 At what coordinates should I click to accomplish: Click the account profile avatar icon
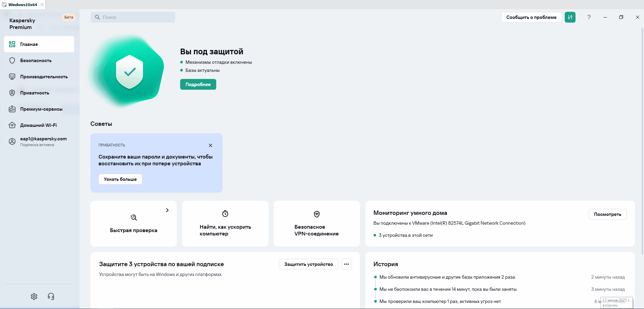tap(12, 141)
